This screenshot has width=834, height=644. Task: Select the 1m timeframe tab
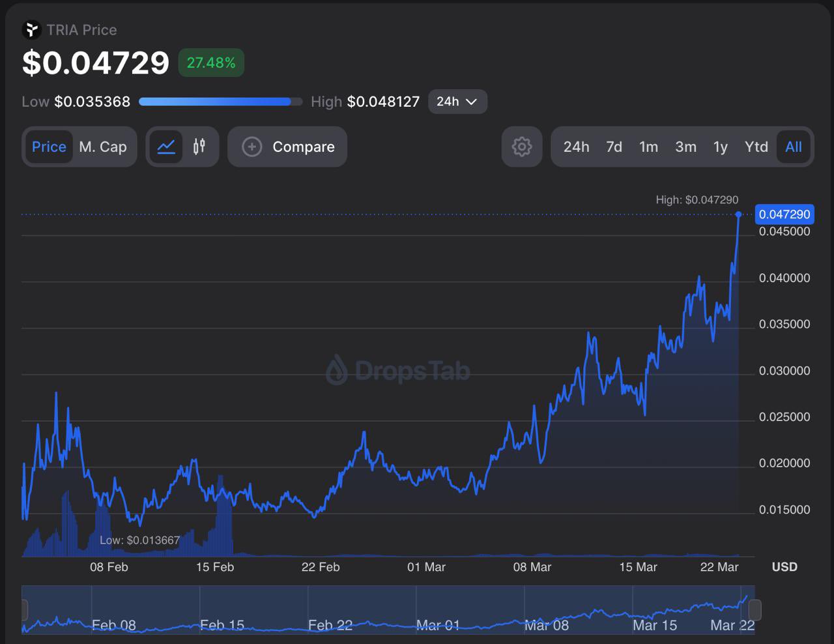click(648, 147)
